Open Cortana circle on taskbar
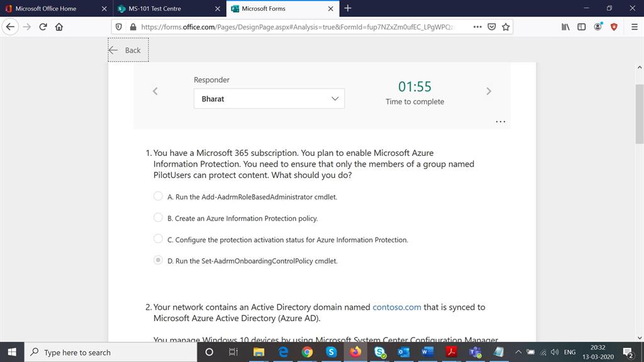The height and width of the screenshot is (362, 644). point(209,352)
